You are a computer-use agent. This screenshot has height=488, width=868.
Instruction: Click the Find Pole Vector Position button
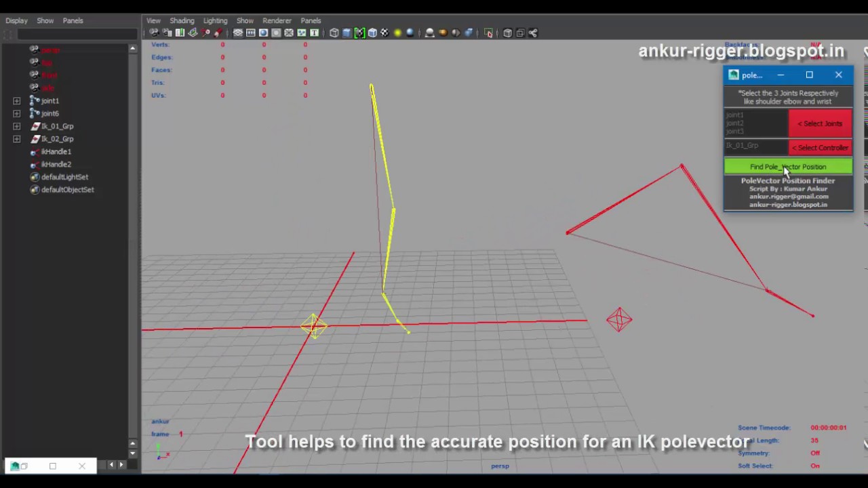pyautogui.click(x=788, y=167)
